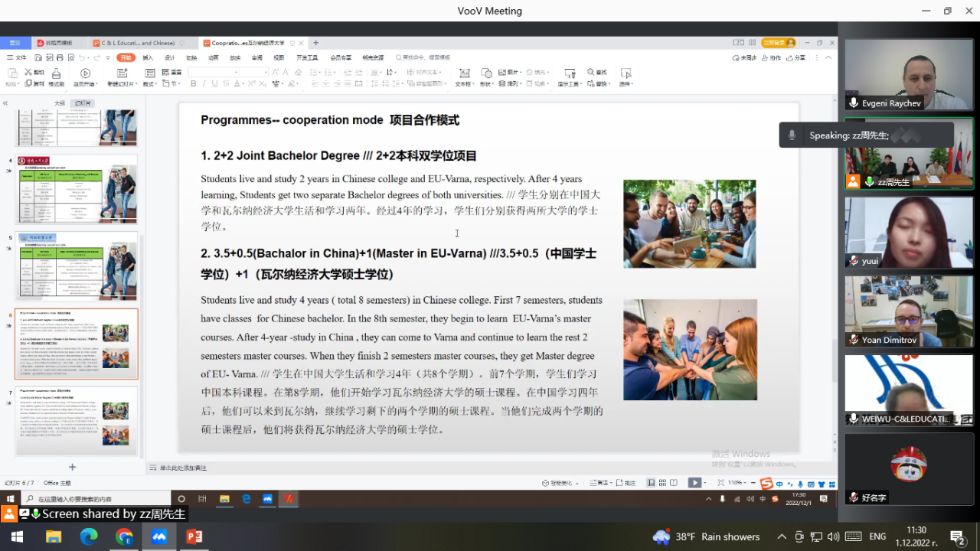Click the normal view icon in WPS status bar

[651, 483]
